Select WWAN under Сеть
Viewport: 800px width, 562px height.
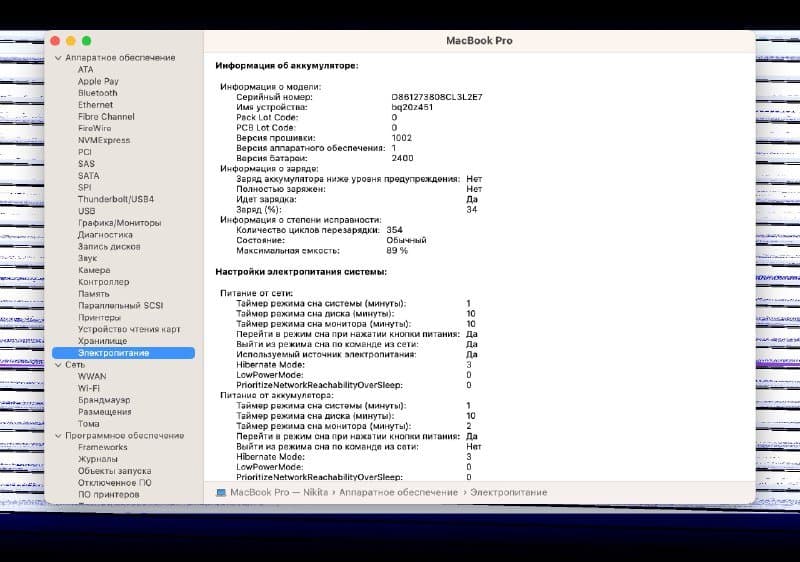tap(92, 376)
